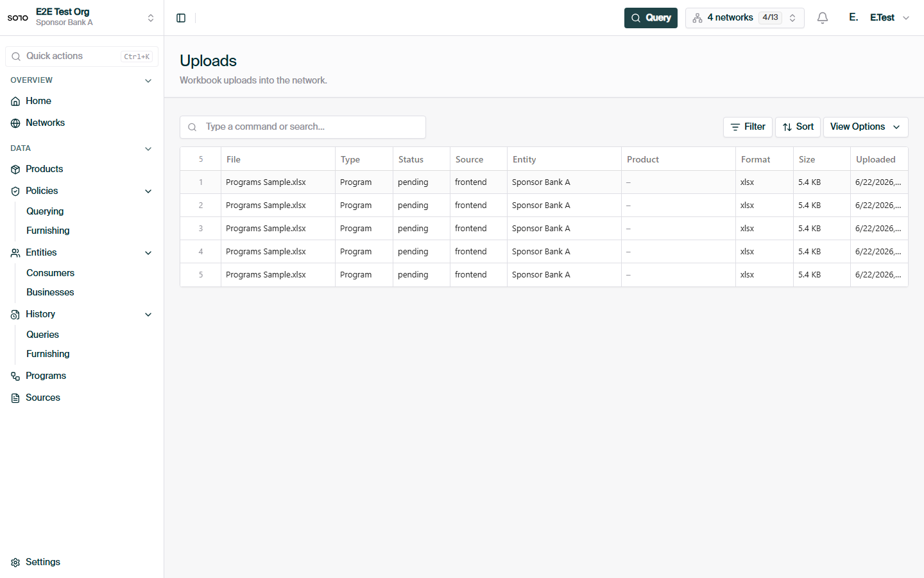This screenshot has width=924, height=578.
Task: Click the Sources document icon
Action: tap(15, 398)
